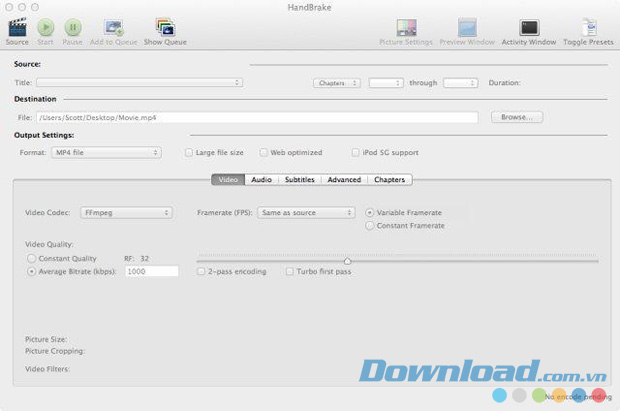This screenshot has width=620, height=411.
Task: Click the Browse... button
Action: (515, 117)
